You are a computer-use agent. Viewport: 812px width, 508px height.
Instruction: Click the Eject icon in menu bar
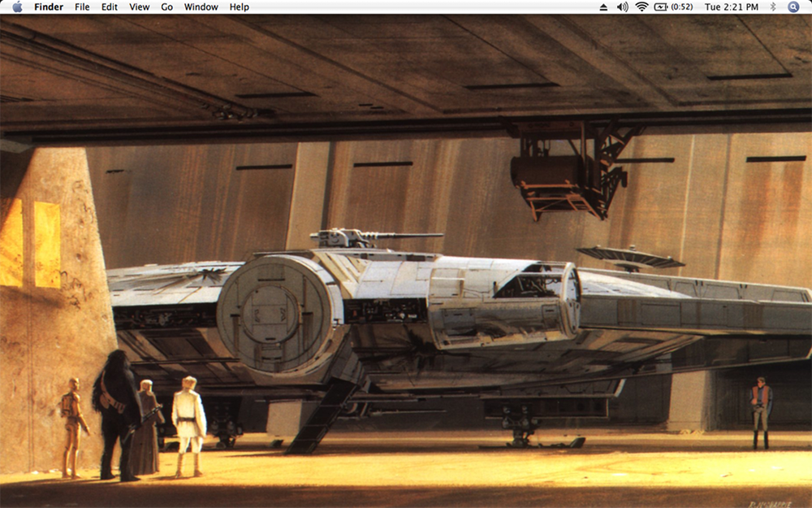click(603, 7)
